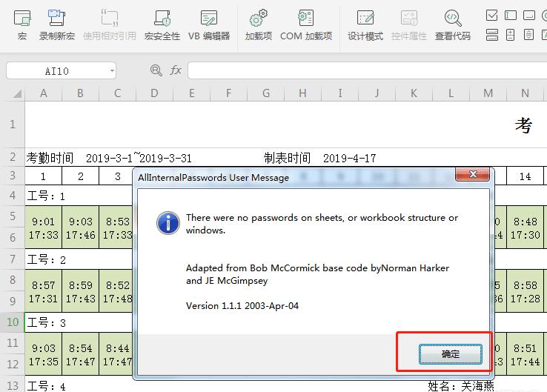Screen dimensions: 547x392
Task: Launch the VB 编辑器
Action: [209, 24]
